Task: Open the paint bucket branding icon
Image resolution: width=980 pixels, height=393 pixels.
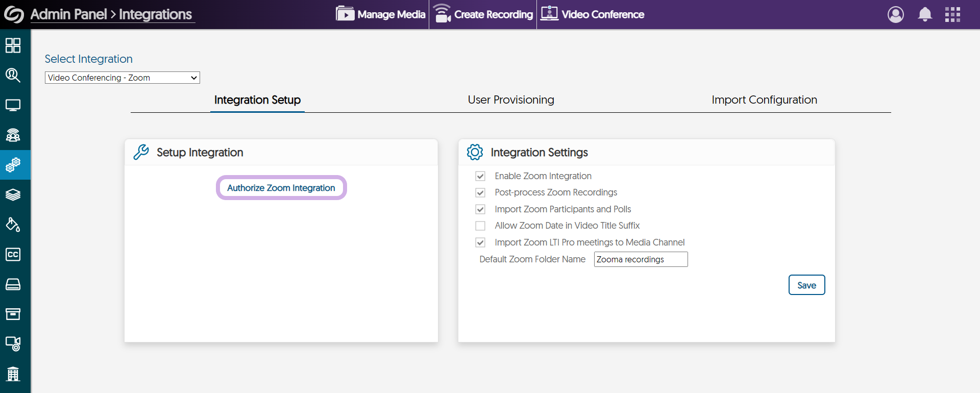Action: pyautogui.click(x=13, y=225)
